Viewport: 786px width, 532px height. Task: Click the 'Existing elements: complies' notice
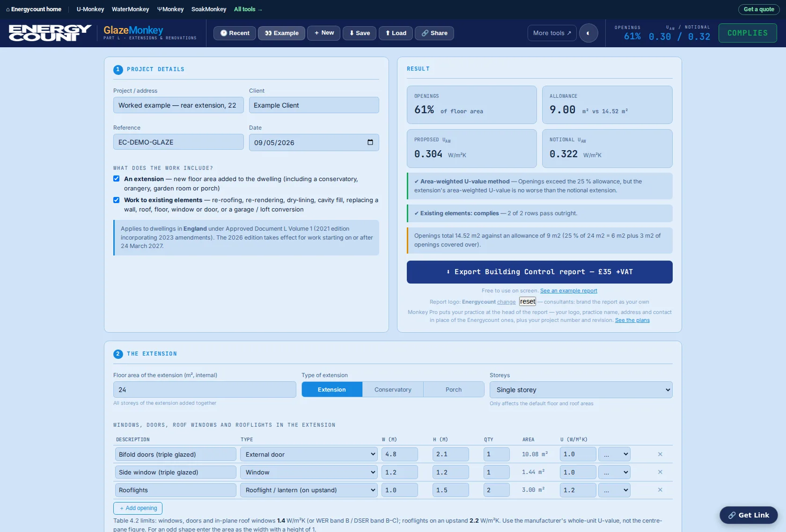click(x=540, y=213)
